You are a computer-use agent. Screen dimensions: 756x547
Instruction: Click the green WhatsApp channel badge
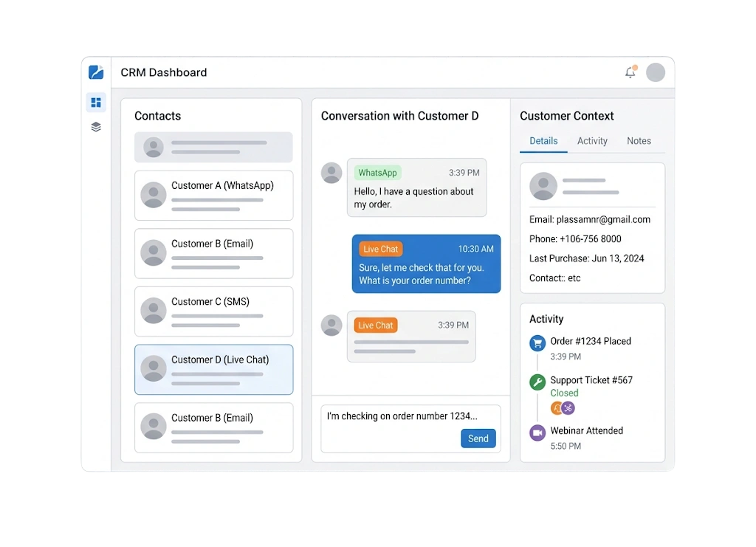point(377,173)
